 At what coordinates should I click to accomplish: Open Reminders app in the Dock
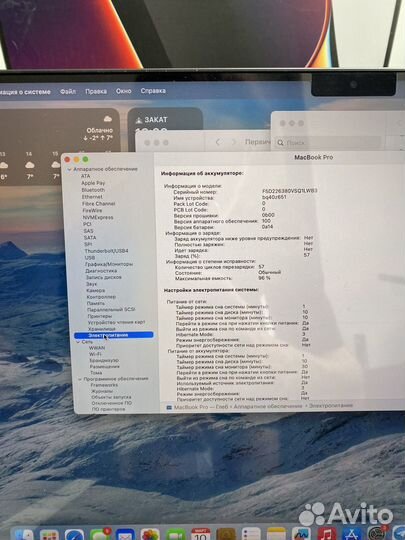251,534
